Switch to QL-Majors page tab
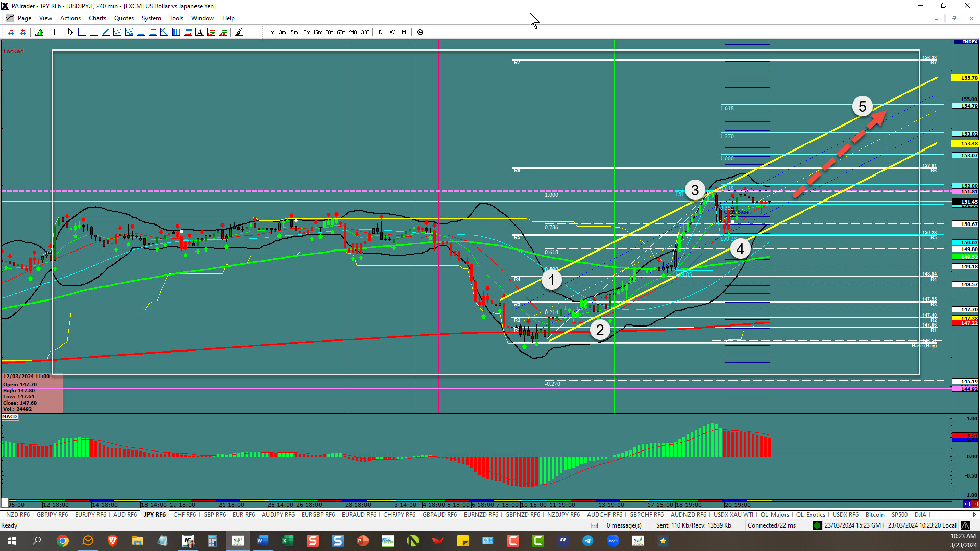 click(x=774, y=515)
